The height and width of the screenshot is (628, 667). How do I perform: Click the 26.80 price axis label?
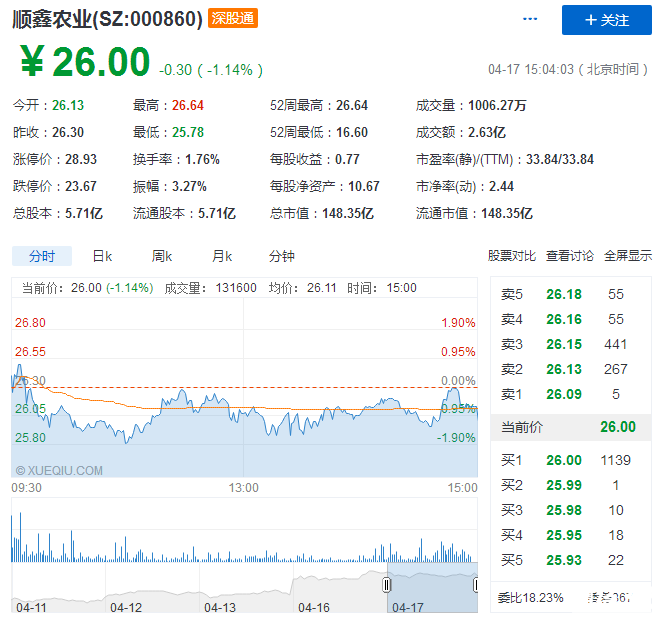pos(30,323)
